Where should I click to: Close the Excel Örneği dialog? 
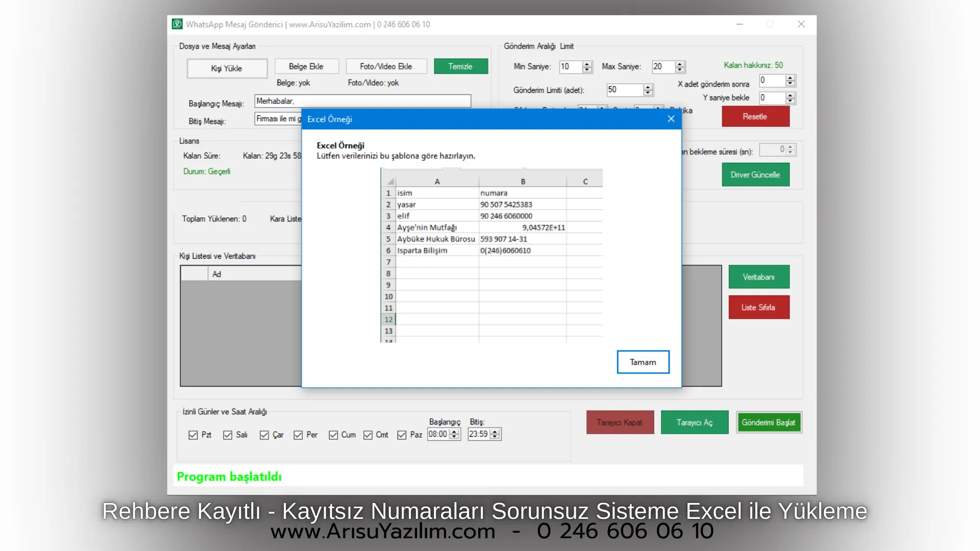pos(671,119)
